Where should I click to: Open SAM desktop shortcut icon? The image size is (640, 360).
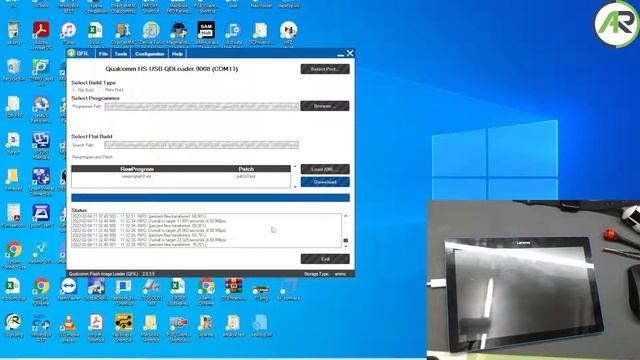click(x=206, y=31)
